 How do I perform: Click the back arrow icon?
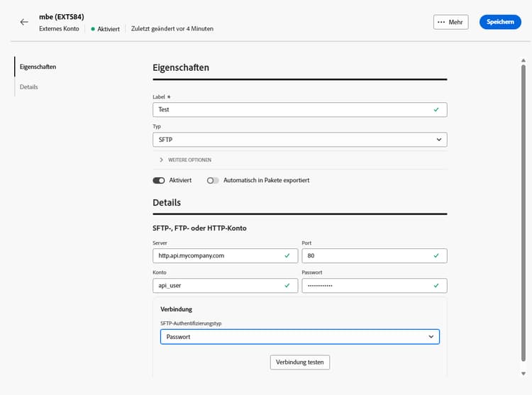point(24,22)
